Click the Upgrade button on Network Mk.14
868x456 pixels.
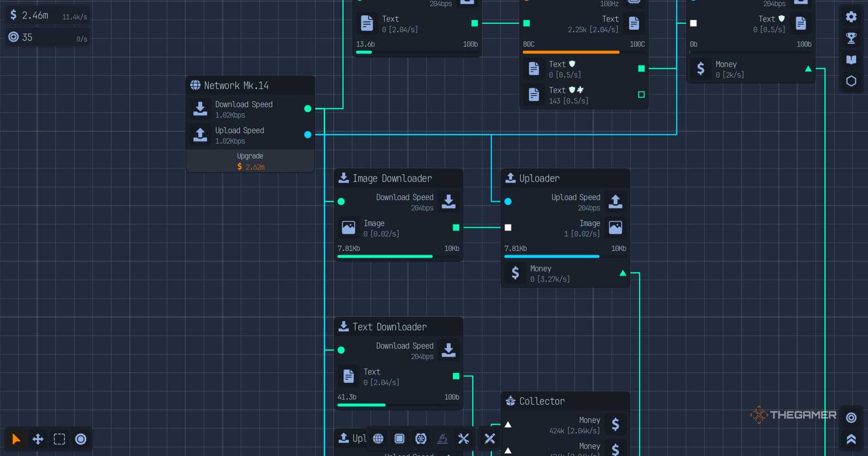pos(250,161)
